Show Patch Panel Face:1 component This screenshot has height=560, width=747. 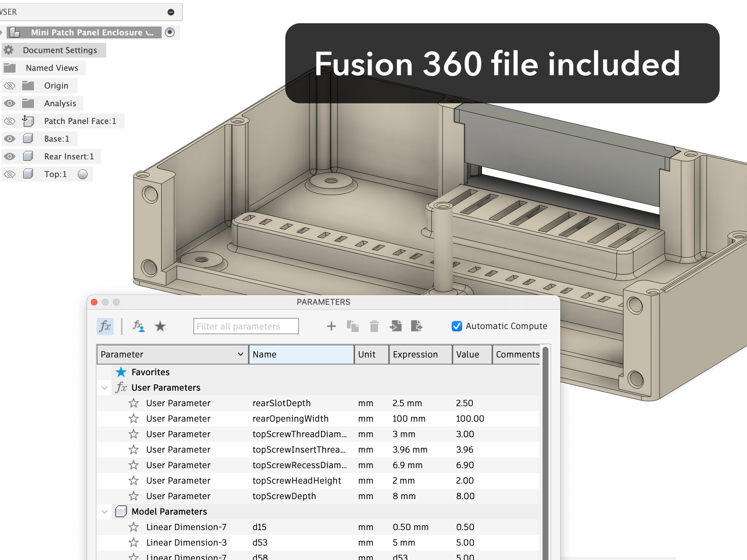[10, 121]
